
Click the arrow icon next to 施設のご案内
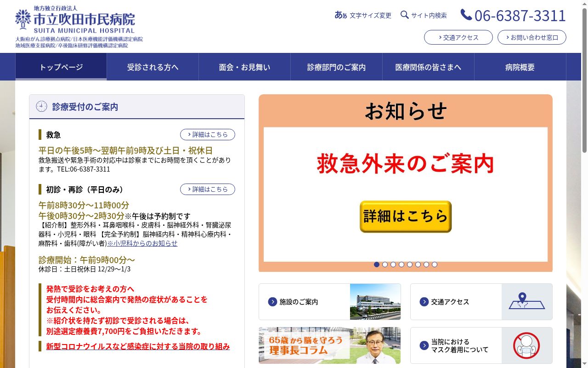272,302
